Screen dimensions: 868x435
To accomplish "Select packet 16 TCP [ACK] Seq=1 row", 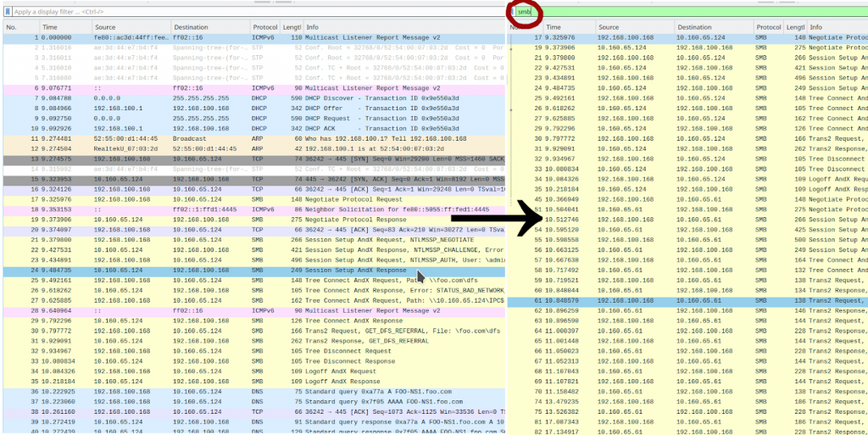I will pyautogui.click(x=254, y=189).
